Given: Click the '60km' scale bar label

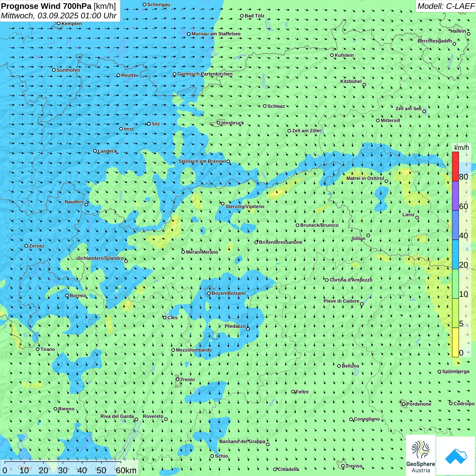Looking at the screenshot, I should click(x=126, y=470).
